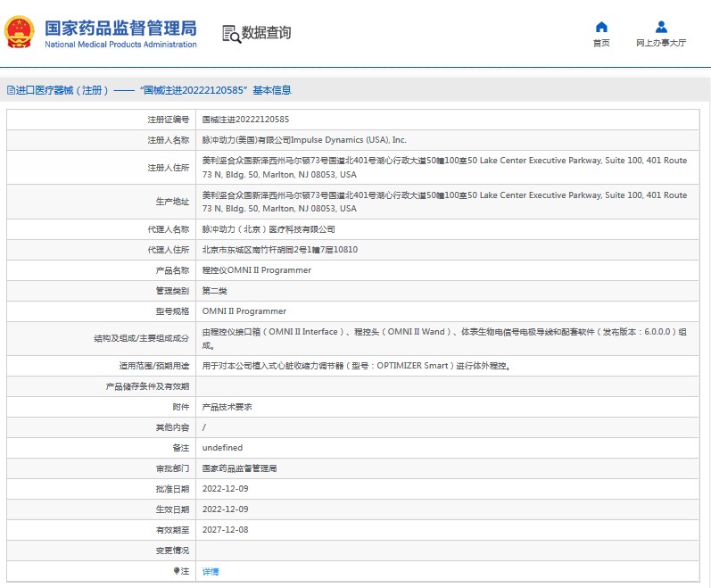Image resolution: width=711 pixels, height=588 pixels.
Task: Click the 网上办事大厅 label
Action: (x=661, y=43)
